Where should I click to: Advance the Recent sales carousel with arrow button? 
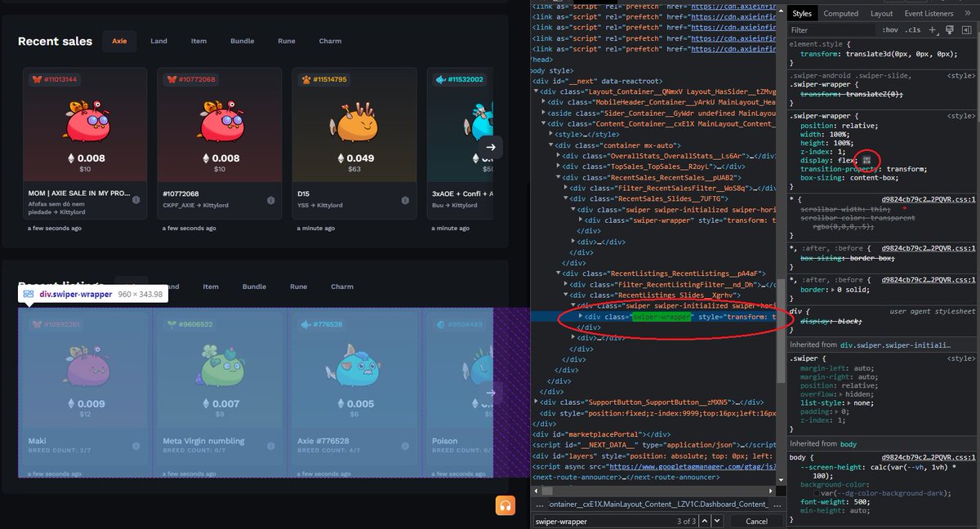[x=491, y=147]
